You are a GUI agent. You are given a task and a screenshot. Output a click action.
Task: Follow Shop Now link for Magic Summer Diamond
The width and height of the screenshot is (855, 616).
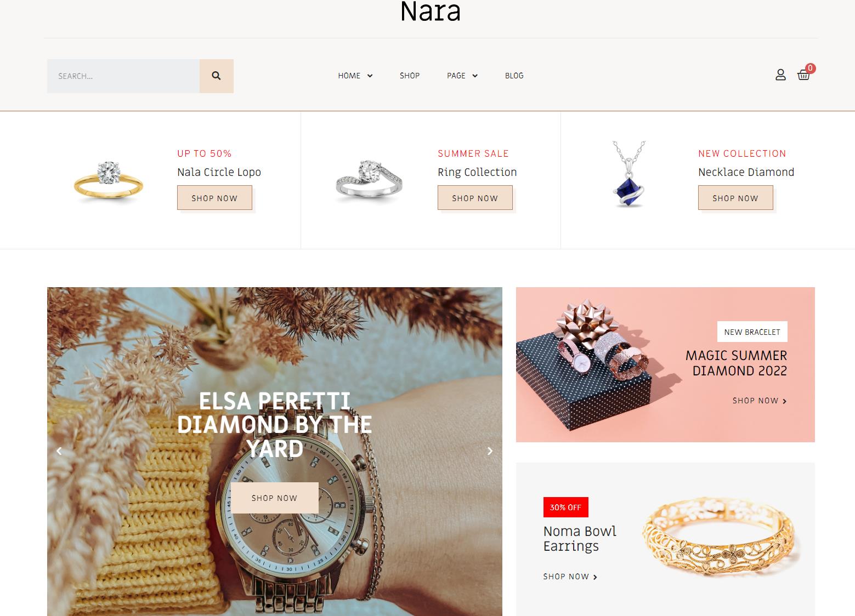760,401
